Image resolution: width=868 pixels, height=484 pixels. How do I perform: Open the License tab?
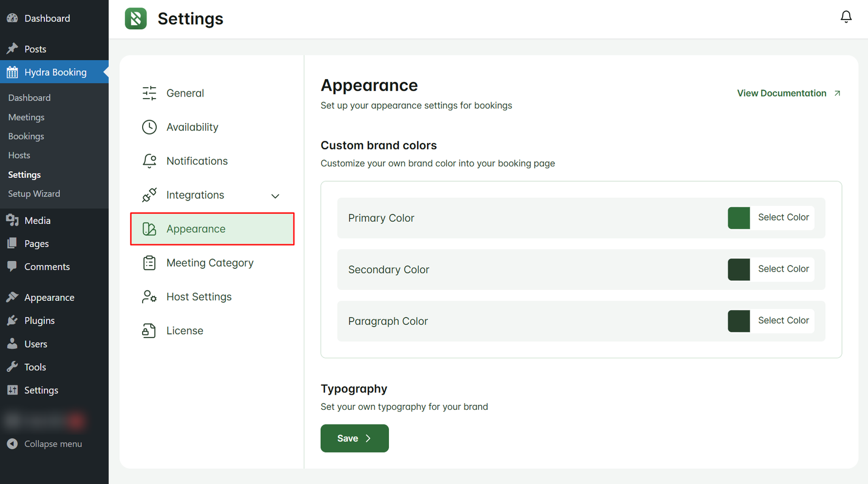(x=212, y=331)
